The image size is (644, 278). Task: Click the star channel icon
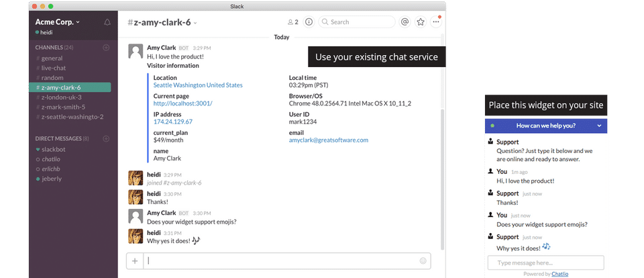pos(421,21)
